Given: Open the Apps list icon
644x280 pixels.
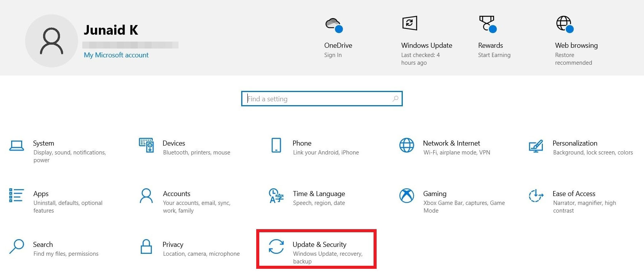Looking at the screenshot, I should (x=17, y=195).
